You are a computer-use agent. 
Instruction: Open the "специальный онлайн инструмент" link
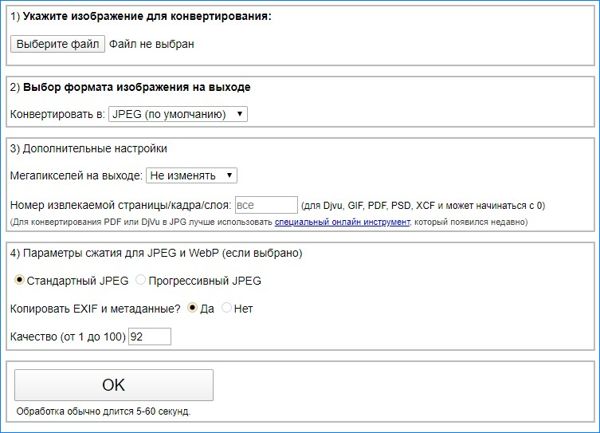click(342, 222)
